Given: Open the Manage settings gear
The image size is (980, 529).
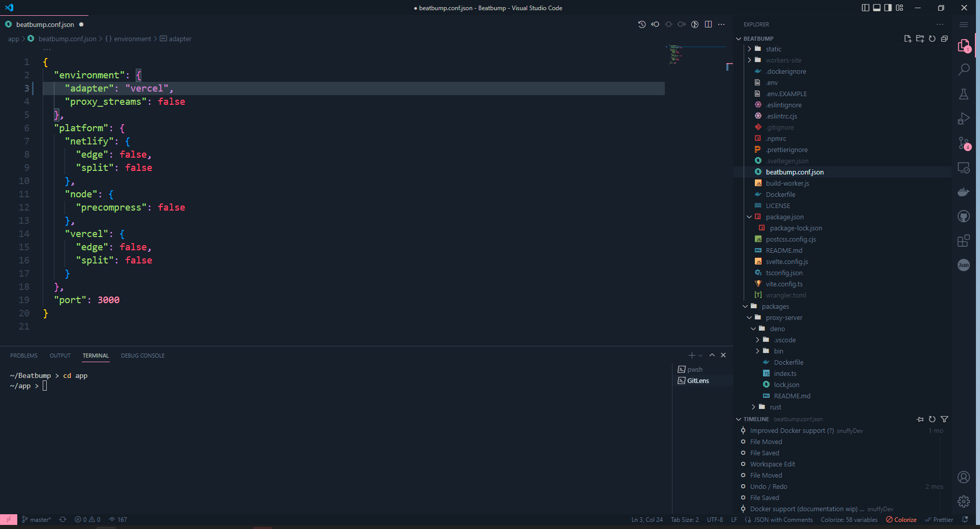Looking at the screenshot, I should pos(964,502).
